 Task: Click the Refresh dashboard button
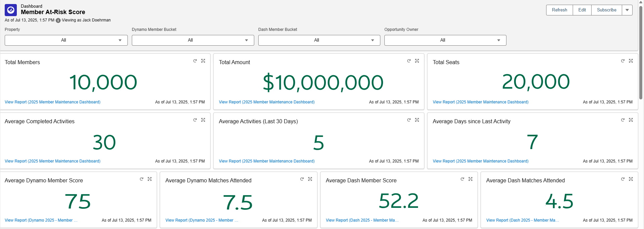pyautogui.click(x=560, y=10)
